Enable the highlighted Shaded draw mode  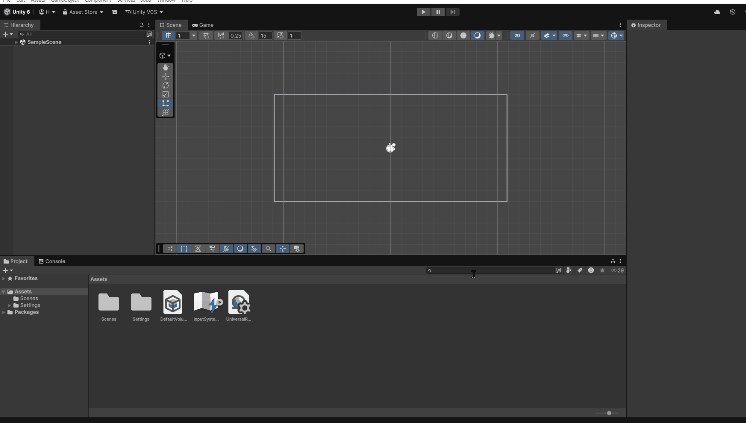coord(477,35)
